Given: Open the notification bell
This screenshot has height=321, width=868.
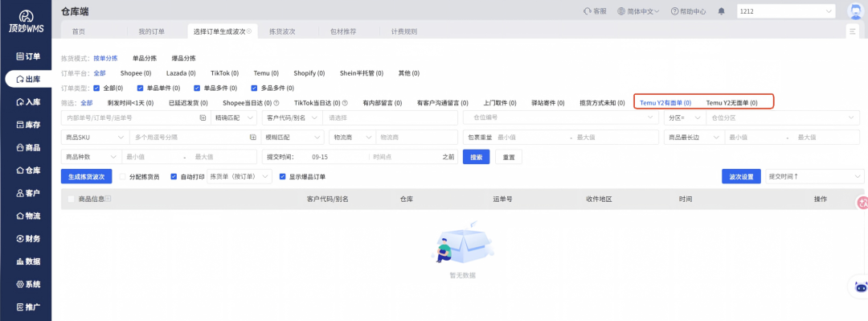Looking at the screenshot, I should coord(721,11).
